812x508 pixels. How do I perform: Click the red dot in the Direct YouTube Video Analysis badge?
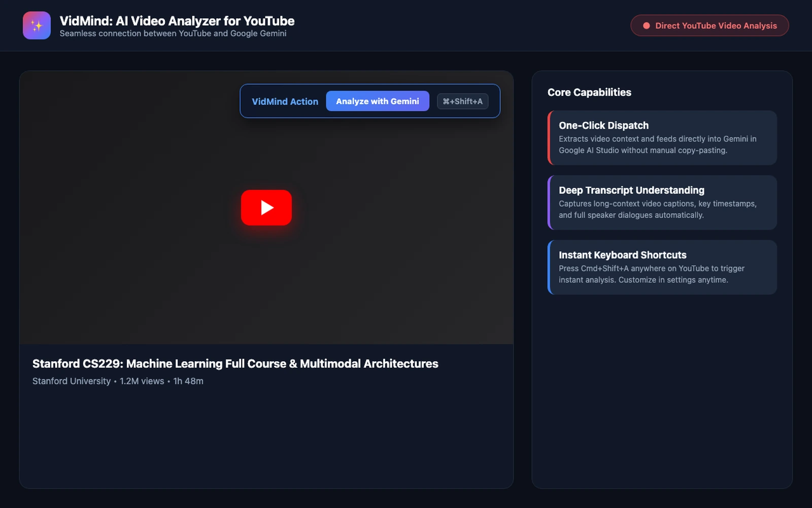(647, 26)
